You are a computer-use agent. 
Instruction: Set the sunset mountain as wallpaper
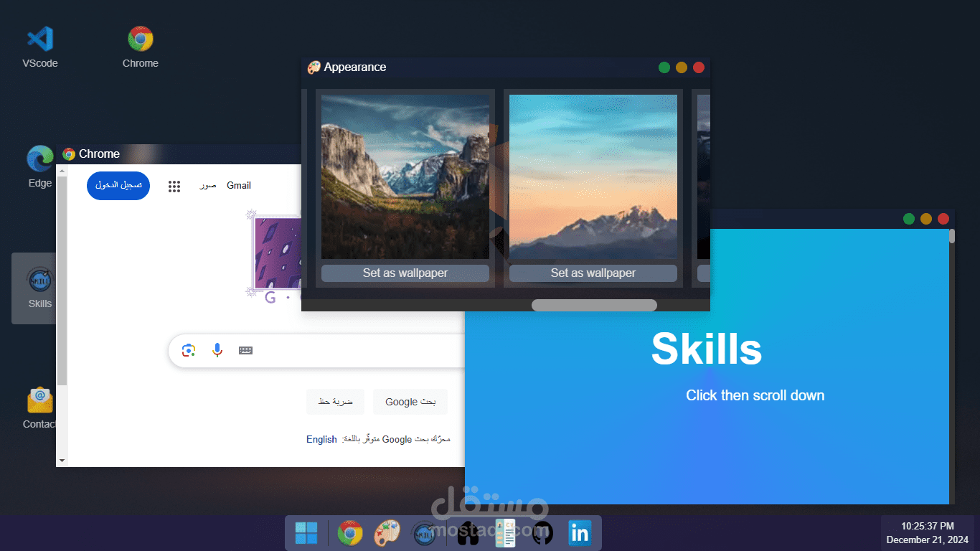(x=593, y=273)
